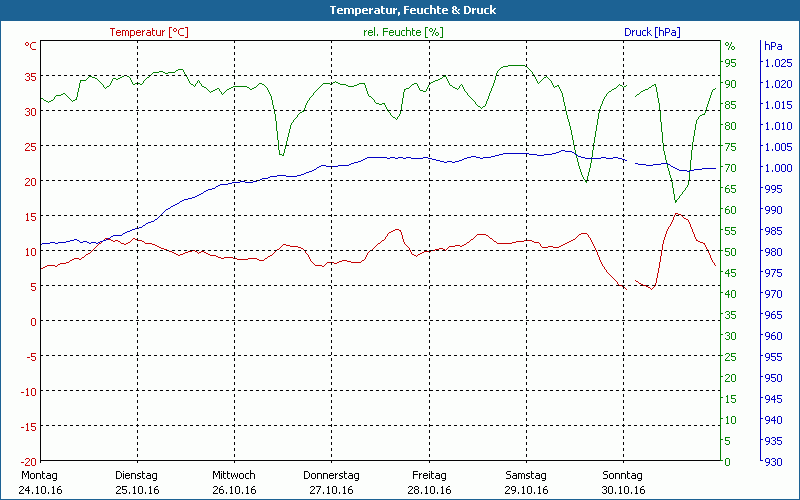Click the '1.000' tick on the pressure axis
The image size is (800, 500).
click(778, 168)
